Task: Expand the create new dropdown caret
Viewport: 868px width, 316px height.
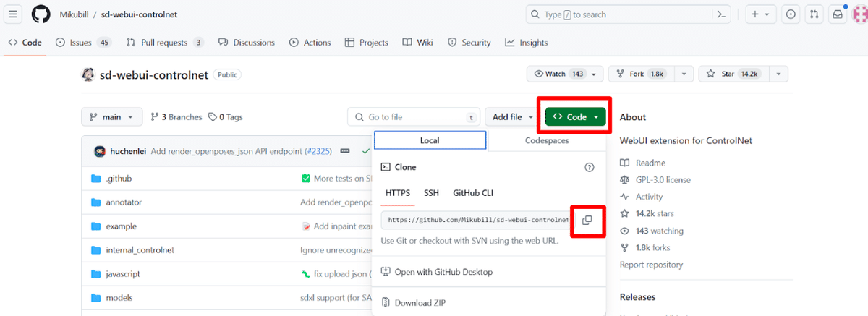Action: (767, 14)
